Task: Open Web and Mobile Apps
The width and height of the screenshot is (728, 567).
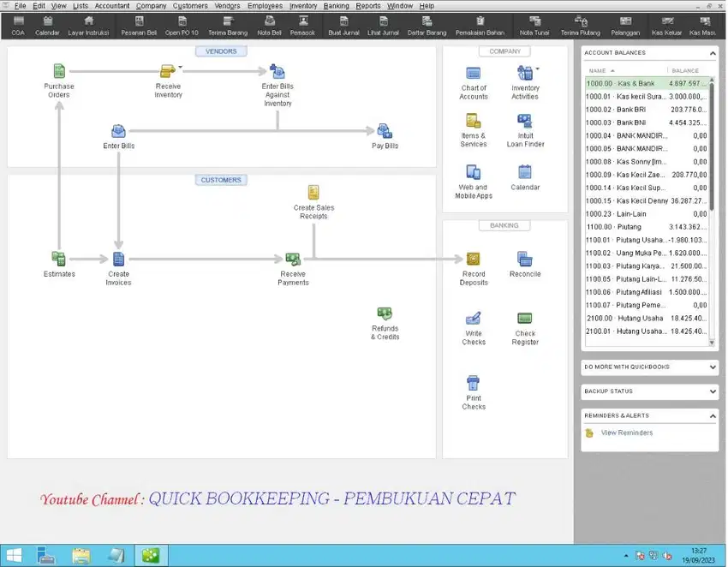Action: coord(473,172)
